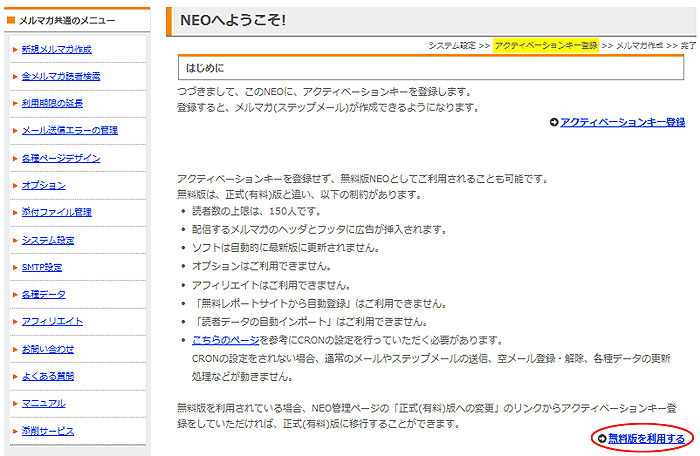
Task: Click the ソフトは自動的に最新版に更新されません bullet text
Action: point(285,247)
